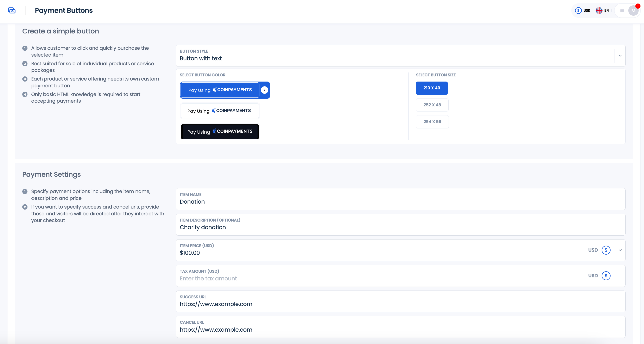
Task: Click the dollar icon beside Tax Amount field
Action: pyautogui.click(x=606, y=276)
